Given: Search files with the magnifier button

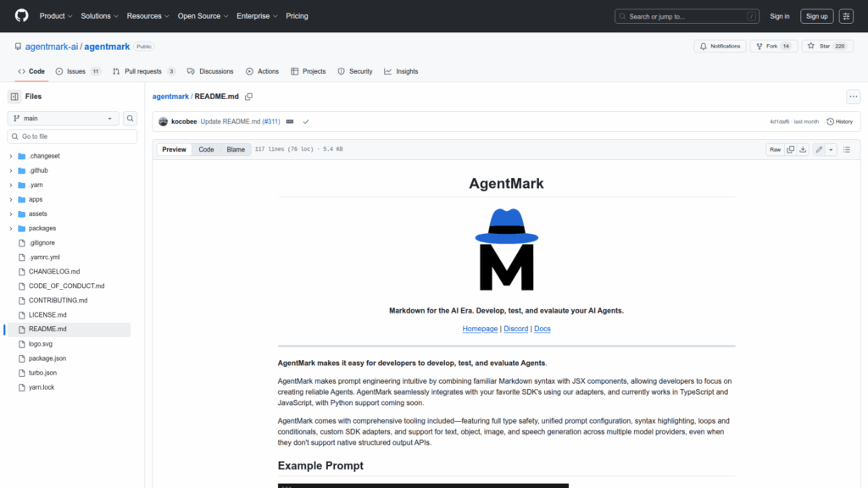Looking at the screenshot, I should tap(130, 119).
